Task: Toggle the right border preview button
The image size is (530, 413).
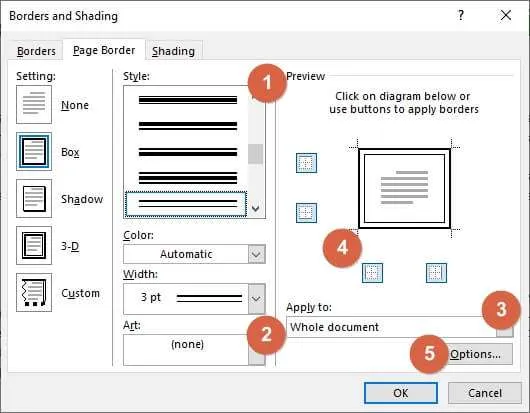Action: [x=436, y=273]
